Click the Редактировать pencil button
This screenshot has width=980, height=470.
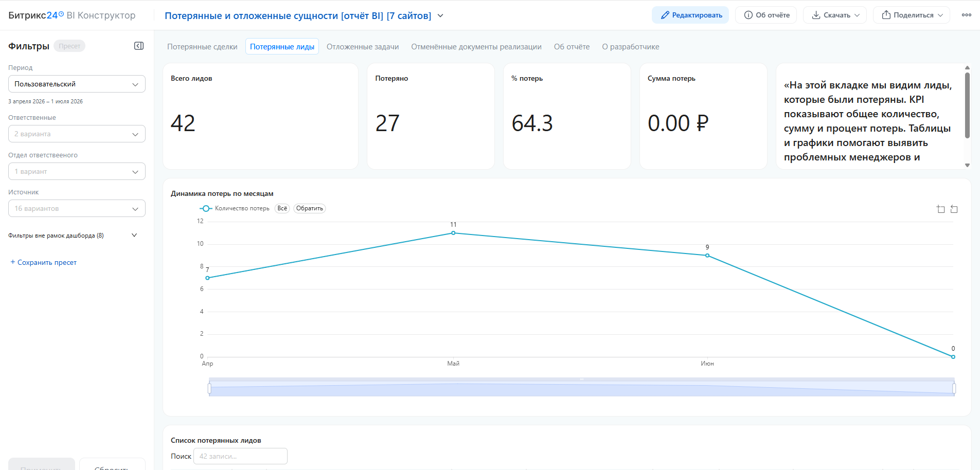click(x=690, y=15)
